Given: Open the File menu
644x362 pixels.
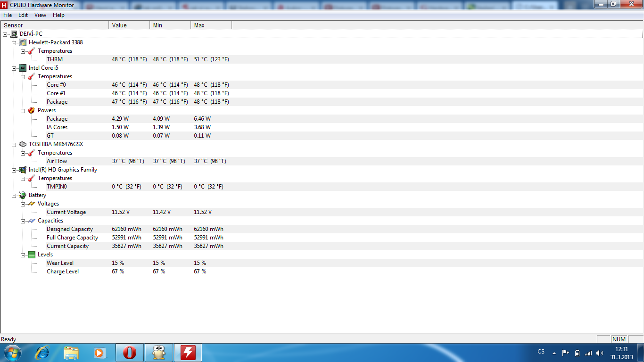Looking at the screenshot, I should pyautogui.click(x=8, y=15).
